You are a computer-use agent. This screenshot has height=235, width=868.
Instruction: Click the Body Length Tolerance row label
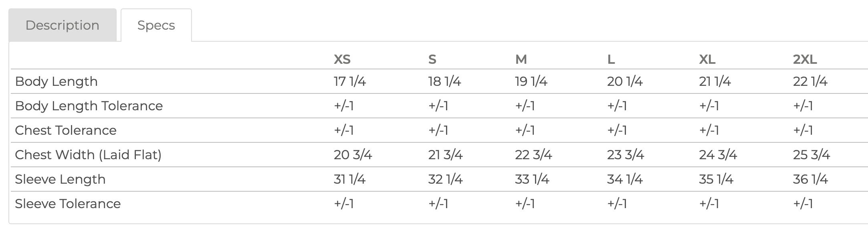89,106
